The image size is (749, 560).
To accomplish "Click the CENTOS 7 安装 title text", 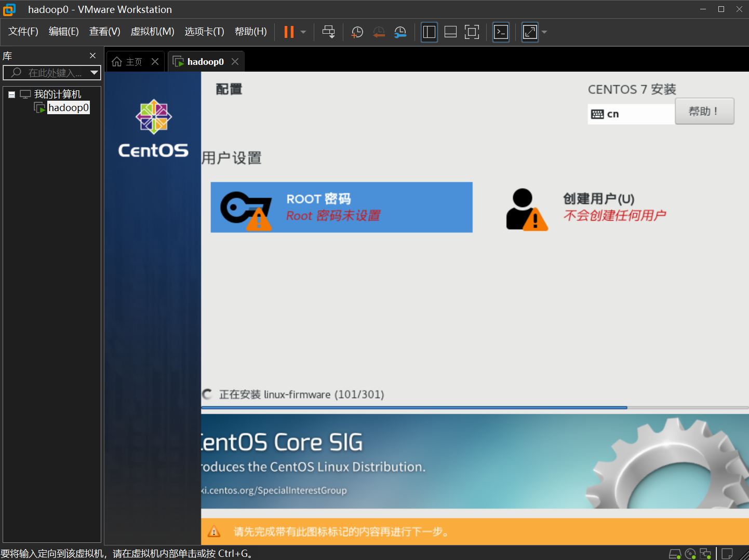I will coord(632,89).
